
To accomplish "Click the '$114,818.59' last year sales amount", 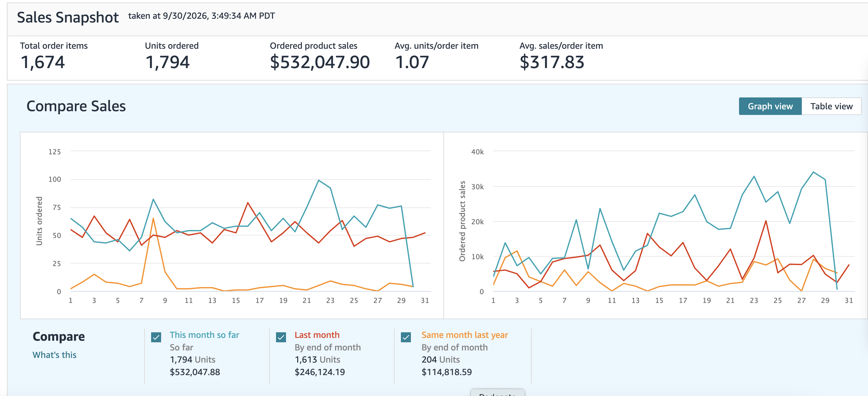I will [446, 372].
